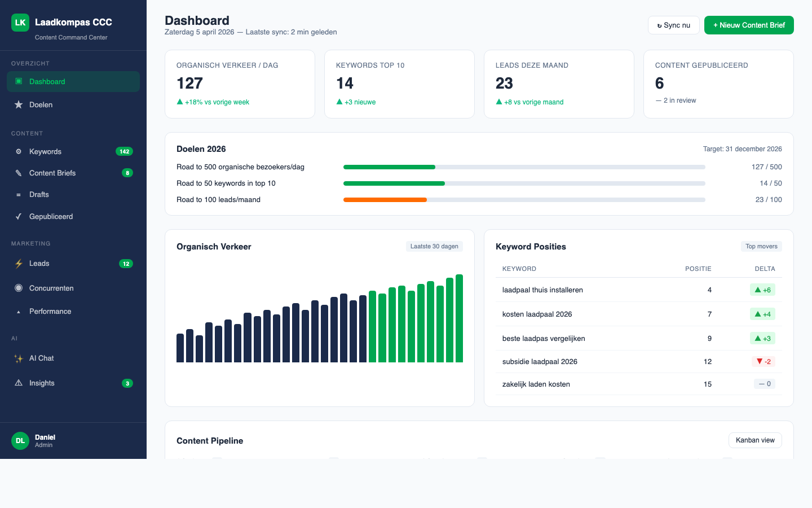Viewport: 812px width, 508px height.
Task: Open Insights via the warning triangle icon
Action: pyautogui.click(x=18, y=383)
